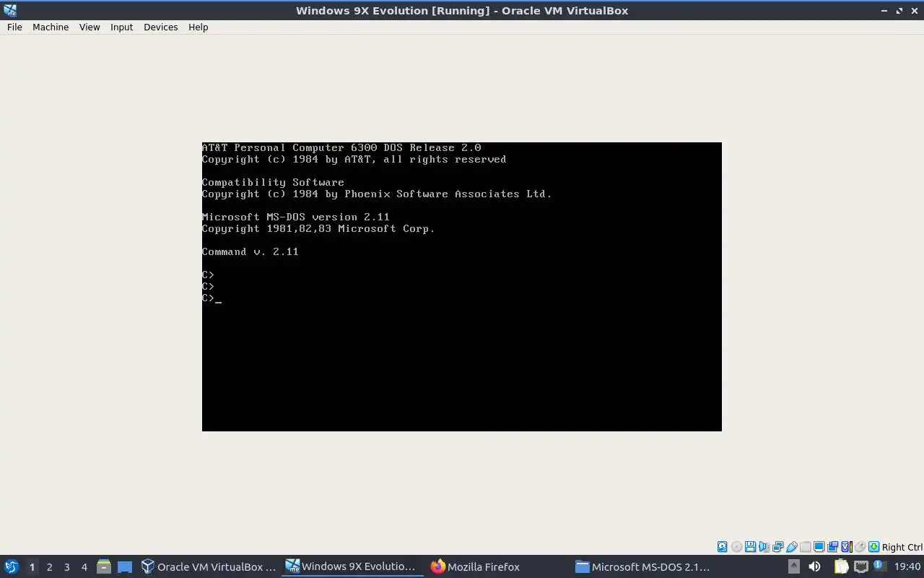924x578 pixels.
Task: Click the shared folders indicator icon
Action: pos(805,547)
